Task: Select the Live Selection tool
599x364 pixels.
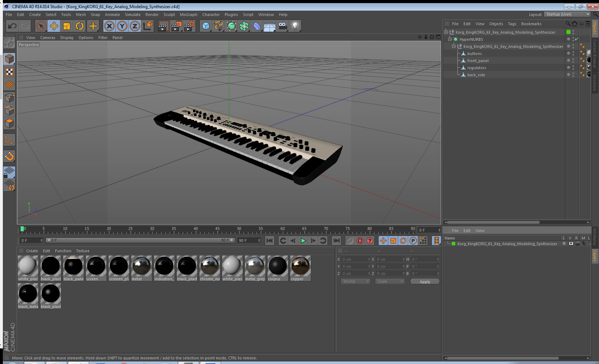Action: (x=41, y=26)
